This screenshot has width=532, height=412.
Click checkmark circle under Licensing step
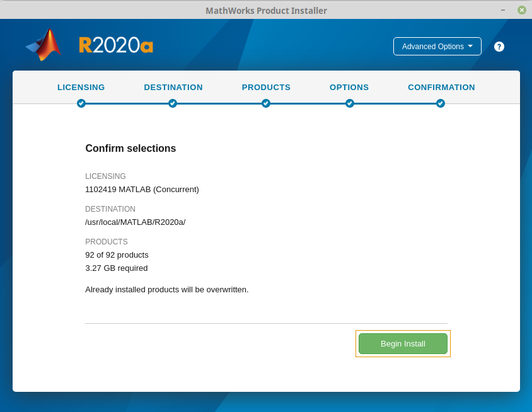81,103
